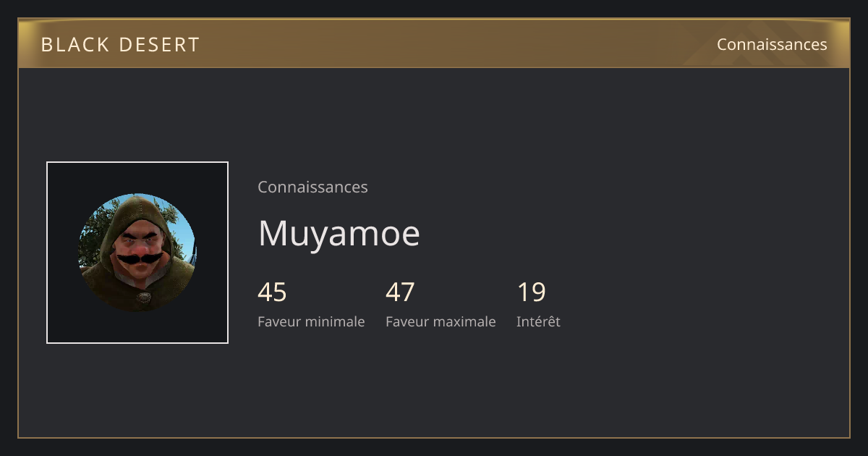Click the Connaissances category label above name
The width and height of the screenshot is (868, 456).
point(312,187)
